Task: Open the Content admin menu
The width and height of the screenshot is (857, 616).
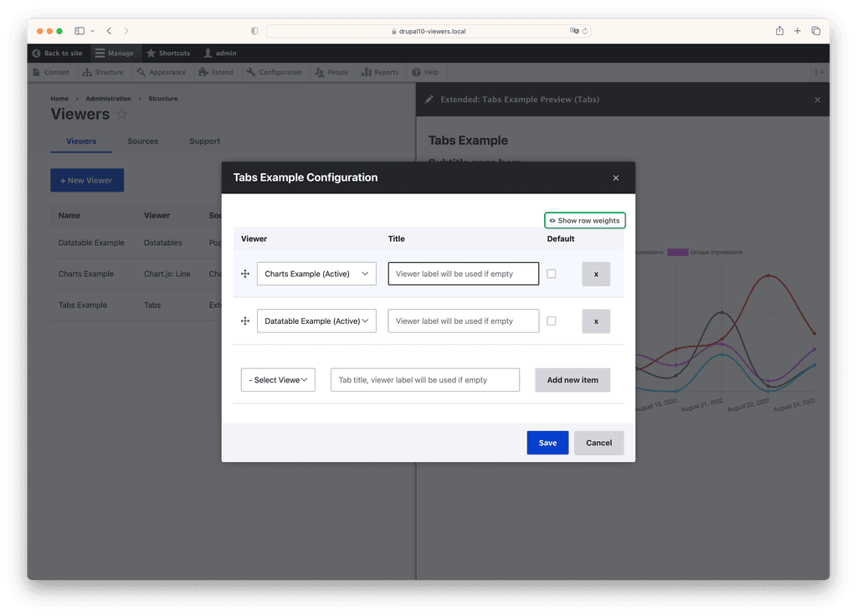Action: pyautogui.click(x=51, y=72)
